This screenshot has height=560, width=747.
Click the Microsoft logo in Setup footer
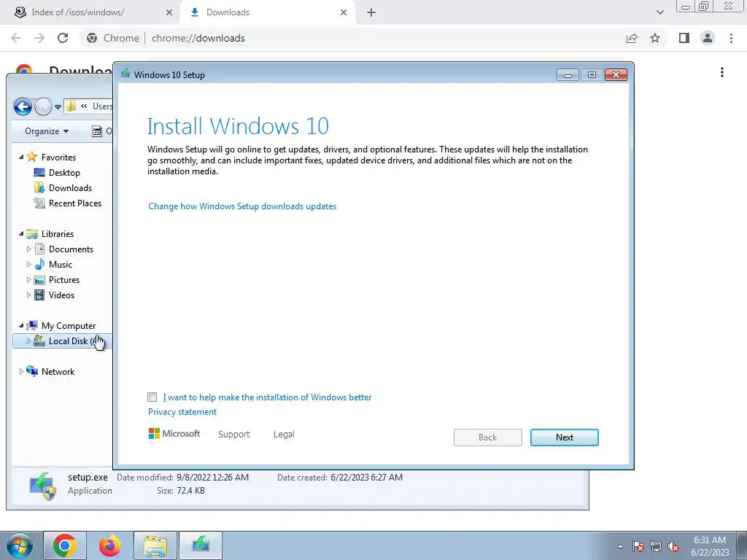[x=174, y=434]
